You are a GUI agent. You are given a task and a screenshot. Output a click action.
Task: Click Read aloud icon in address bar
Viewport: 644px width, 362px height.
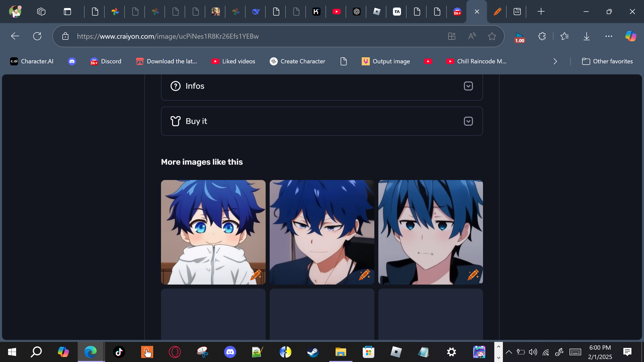472,36
